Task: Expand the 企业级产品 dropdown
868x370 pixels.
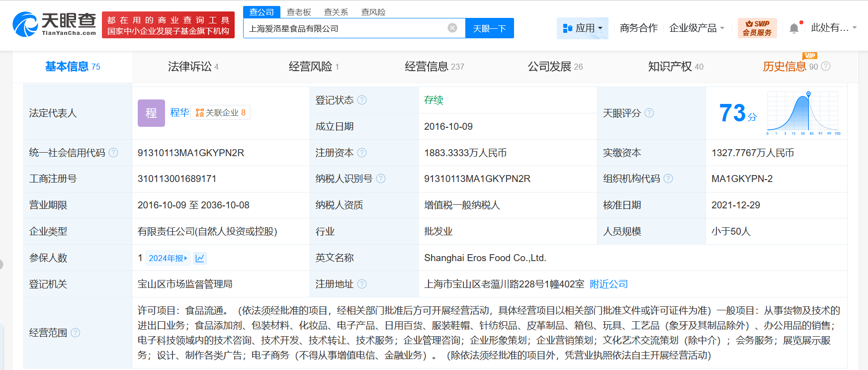Action: coord(697,28)
